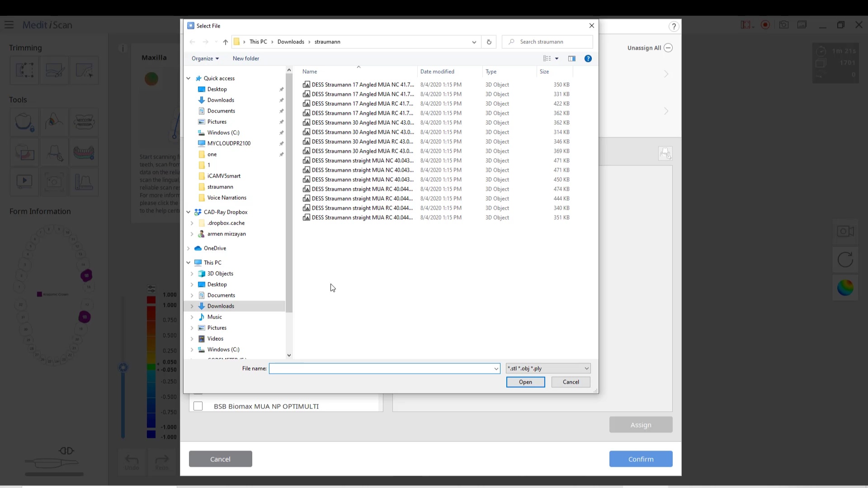The height and width of the screenshot is (488, 868).
Task: Select the Music folder under This PC
Action: point(214,317)
